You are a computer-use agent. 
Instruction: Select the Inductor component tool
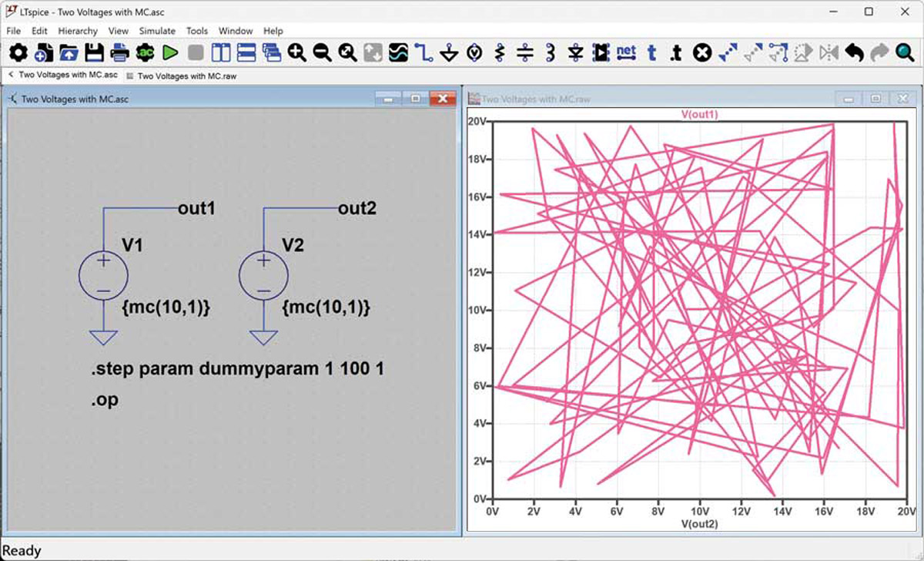[550, 52]
